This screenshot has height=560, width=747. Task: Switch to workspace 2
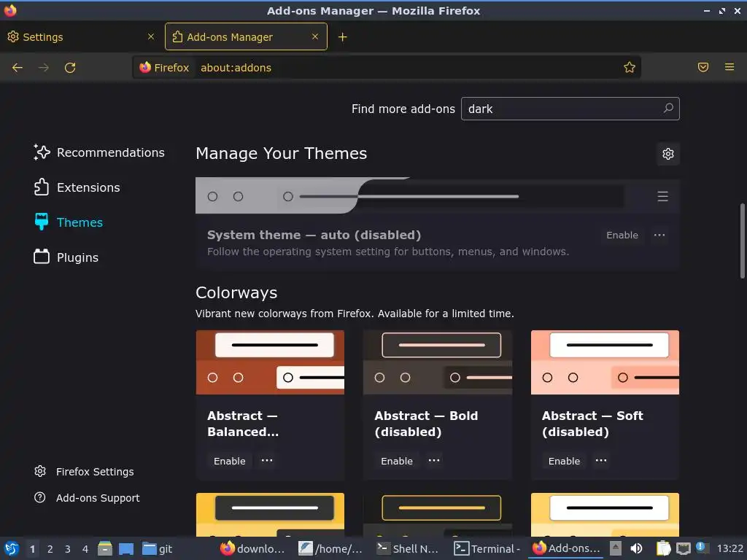click(50, 549)
